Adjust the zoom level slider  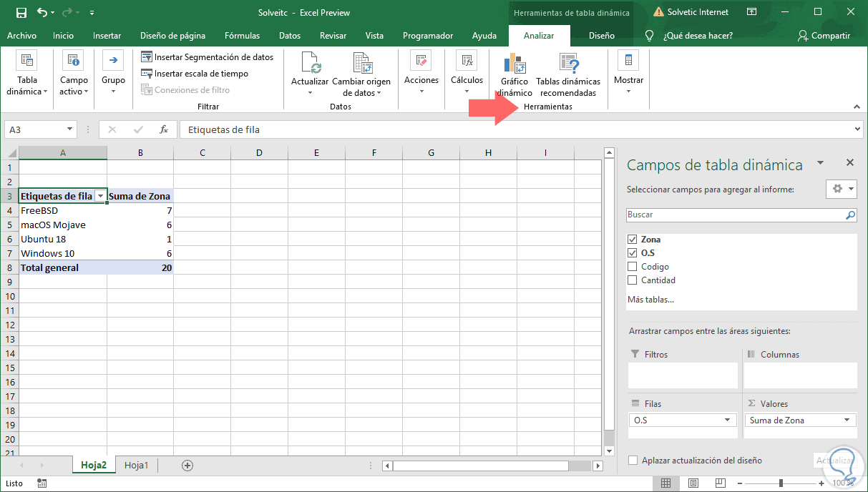point(781,483)
